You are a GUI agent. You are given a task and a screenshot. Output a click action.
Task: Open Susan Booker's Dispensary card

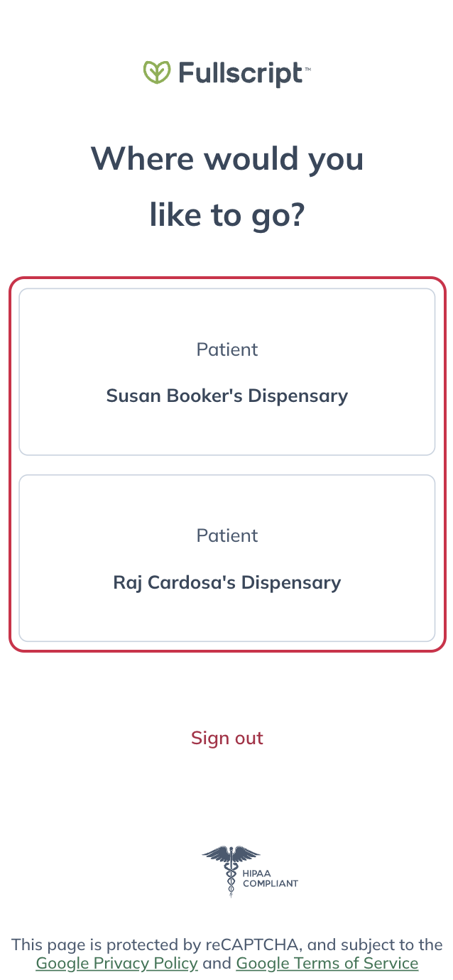tap(226, 371)
